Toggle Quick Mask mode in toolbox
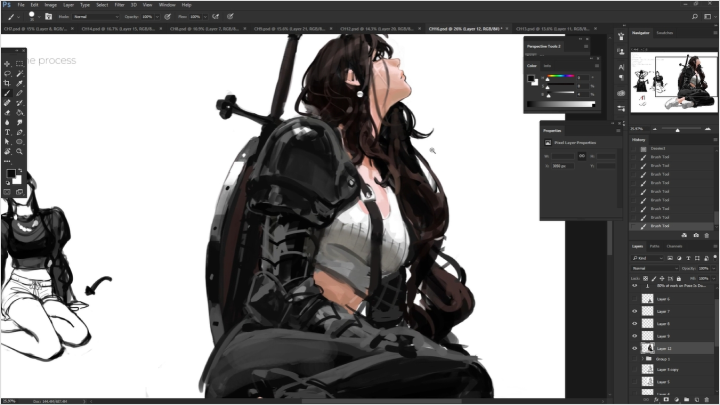720x405 pixels. coord(7,192)
